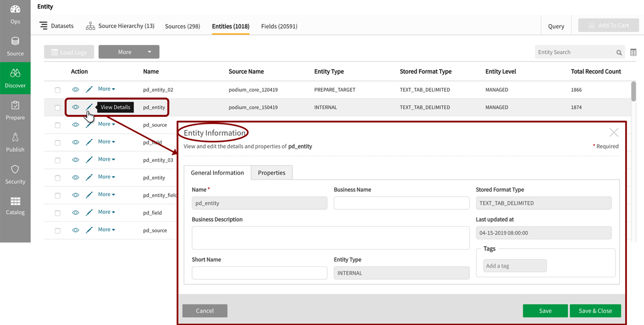Image resolution: width=644 pixels, height=325 pixels.
Task: Click the eye view icon for pd_entity_02
Action: [76, 90]
